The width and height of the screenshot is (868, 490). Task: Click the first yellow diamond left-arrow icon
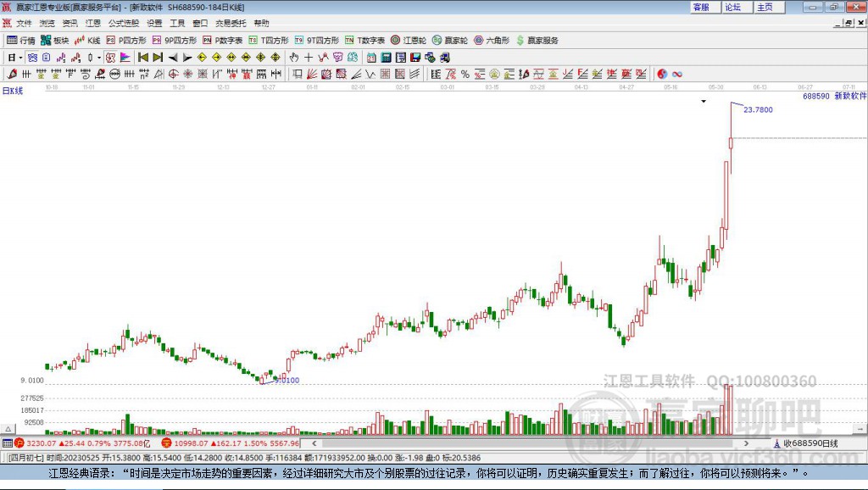tap(202, 57)
